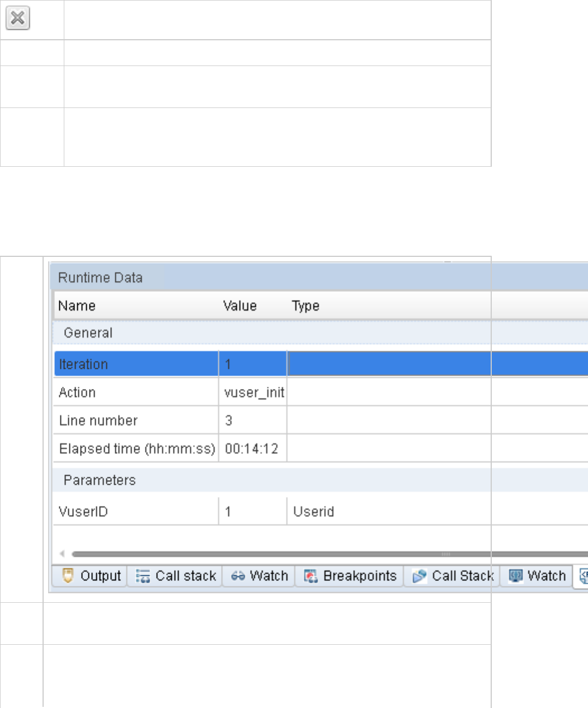This screenshot has height=708, width=588.
Task: Click the 00:14:12 elapsed time value
Action: point(251,448)
